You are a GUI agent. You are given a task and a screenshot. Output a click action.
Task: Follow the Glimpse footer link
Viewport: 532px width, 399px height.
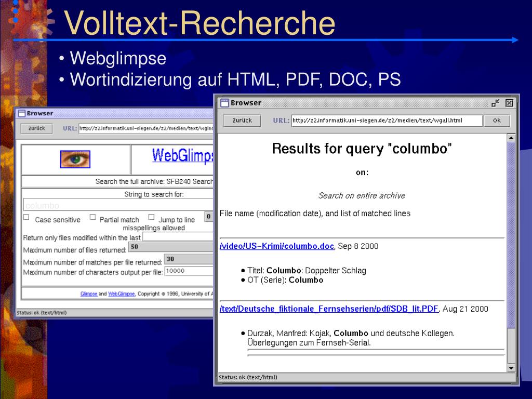[x=89, y=294]
